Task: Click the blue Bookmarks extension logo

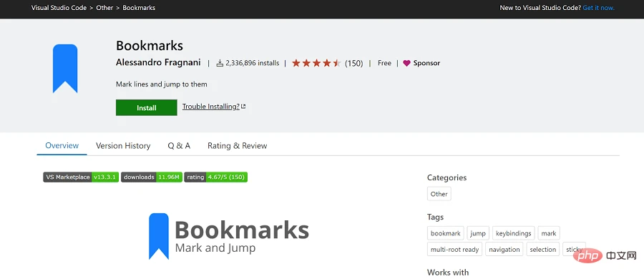Action: coord(65,68)
